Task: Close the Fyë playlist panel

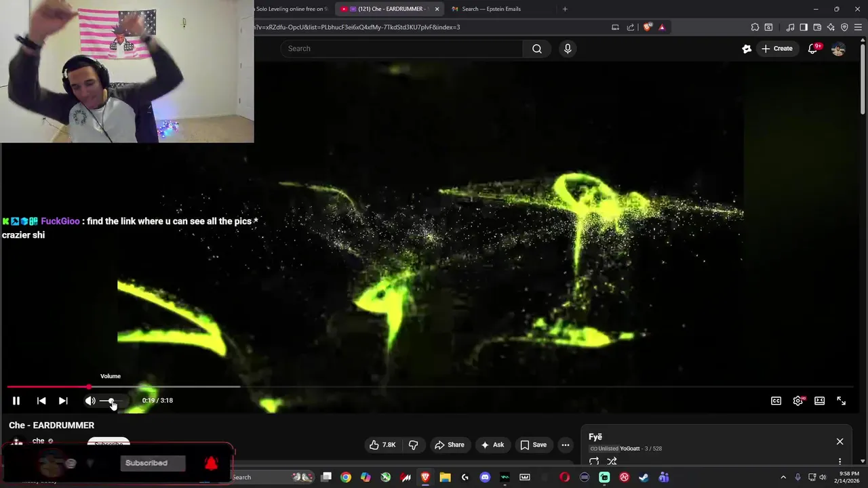Action: pyautogui.click(x=840, y=441)
